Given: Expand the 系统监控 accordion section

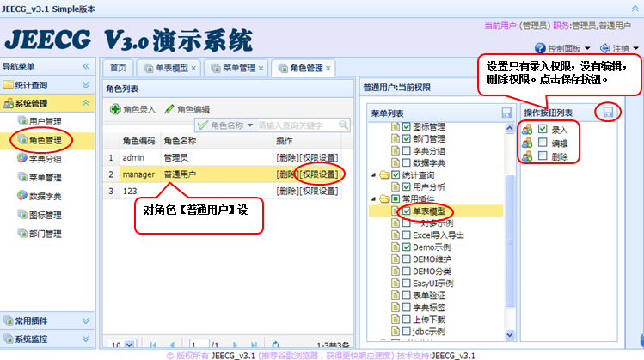Looking at the screenshot, I should 86,339.
